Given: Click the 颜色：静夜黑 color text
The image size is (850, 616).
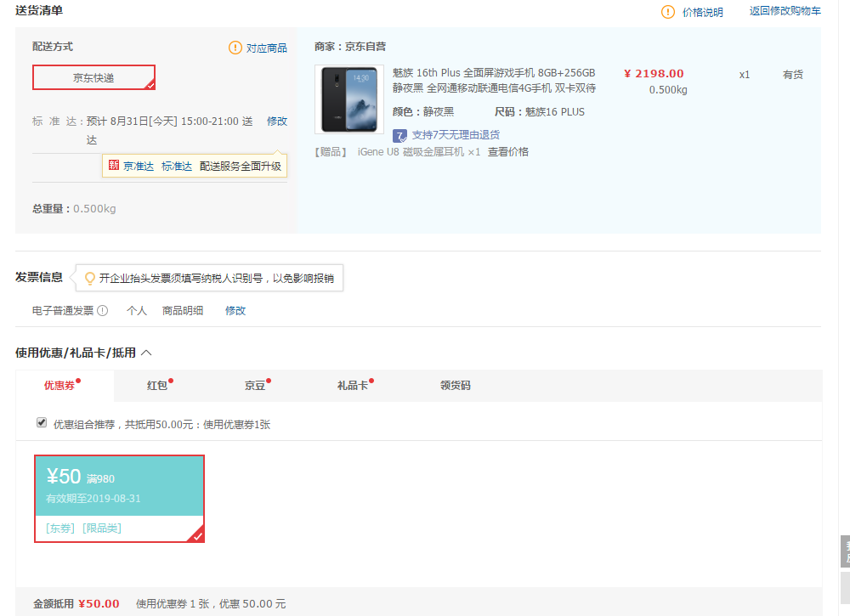Looking at the screenshot, I should 423,111.
